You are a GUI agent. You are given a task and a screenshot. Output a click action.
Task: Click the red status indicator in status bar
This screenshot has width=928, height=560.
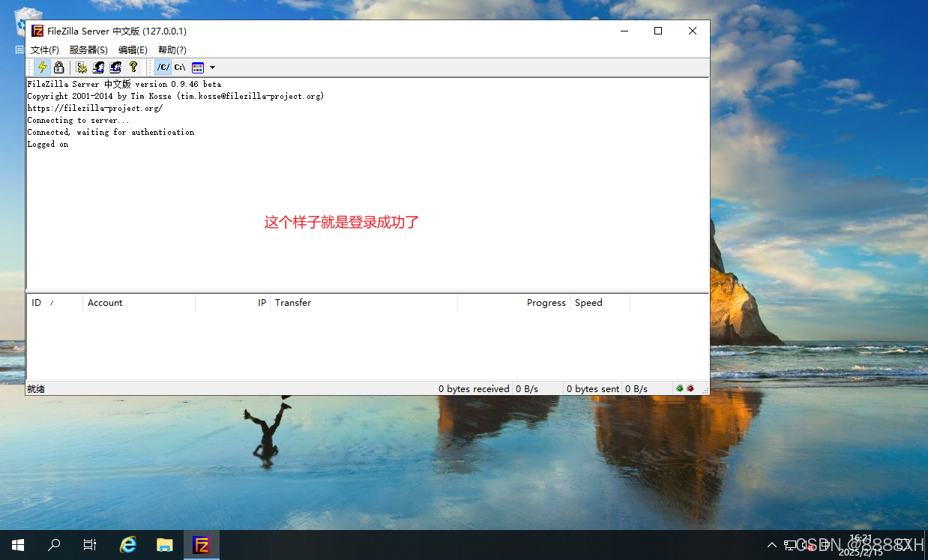click(x=690, y=388)
